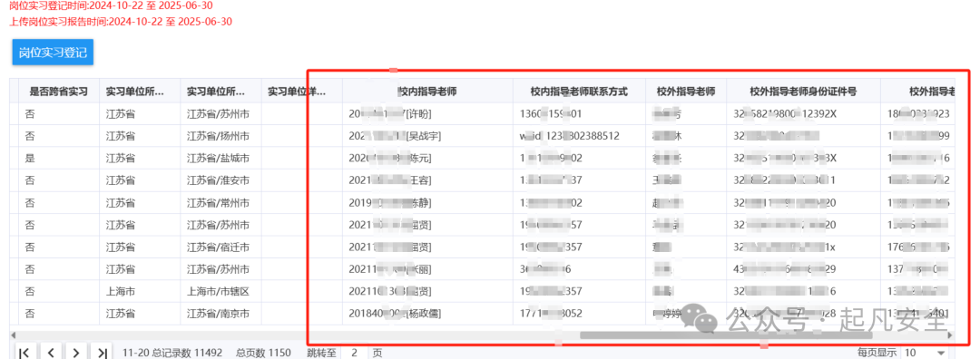
Task: Go to the previous page
Action: [x=51, y=353]
